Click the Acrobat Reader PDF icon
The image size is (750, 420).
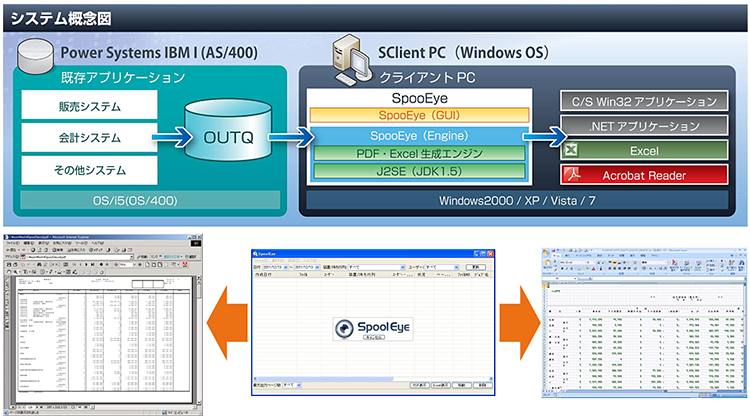pos(572,175)
